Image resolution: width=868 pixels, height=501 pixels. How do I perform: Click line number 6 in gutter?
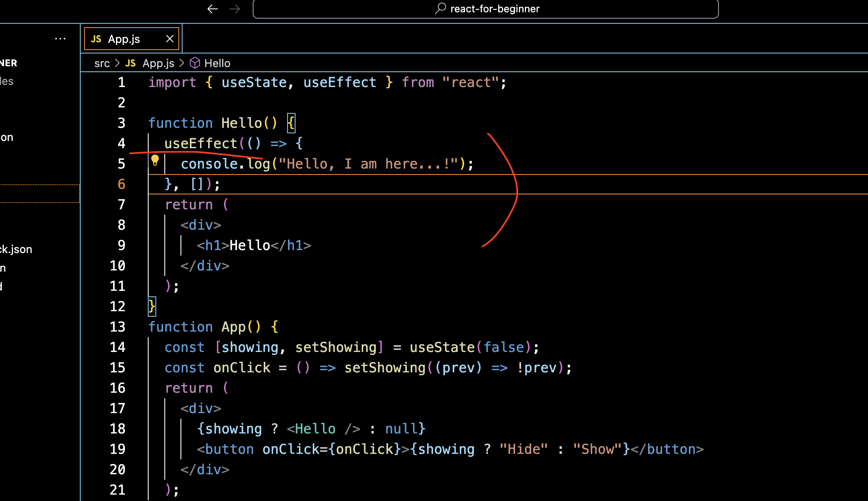[x=121, y=184]
